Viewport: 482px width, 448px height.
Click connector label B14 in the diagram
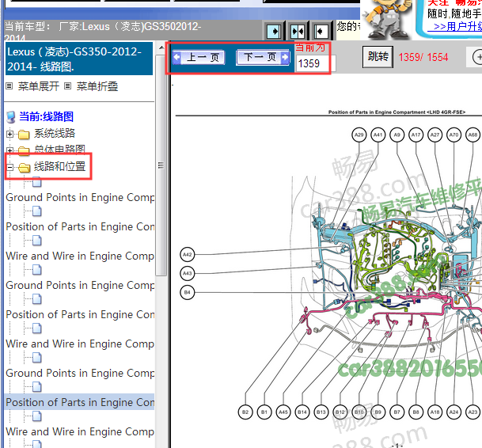click(x=302, y=412)
